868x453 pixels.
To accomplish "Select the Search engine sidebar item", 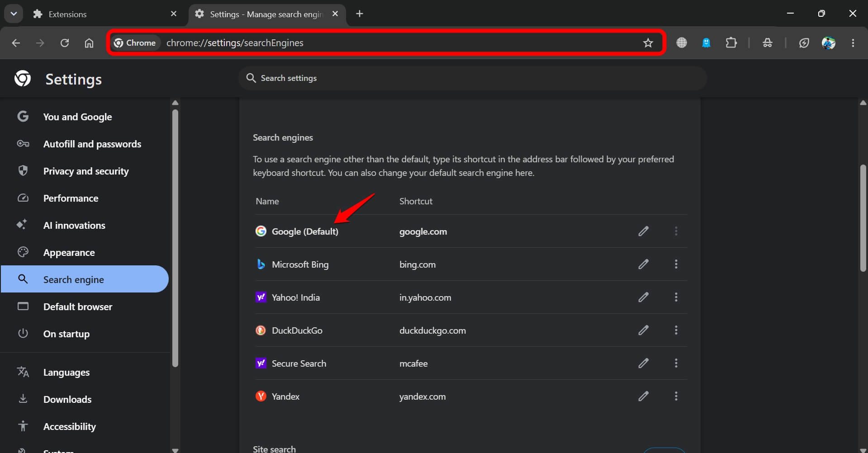I will [x=85, y=279].
